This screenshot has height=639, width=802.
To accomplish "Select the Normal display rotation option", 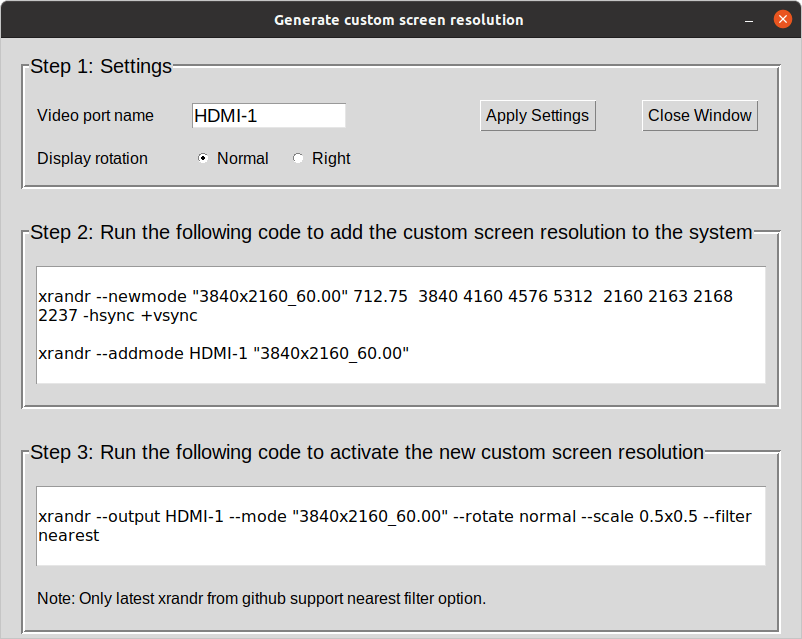I will (x=202, y=158).
